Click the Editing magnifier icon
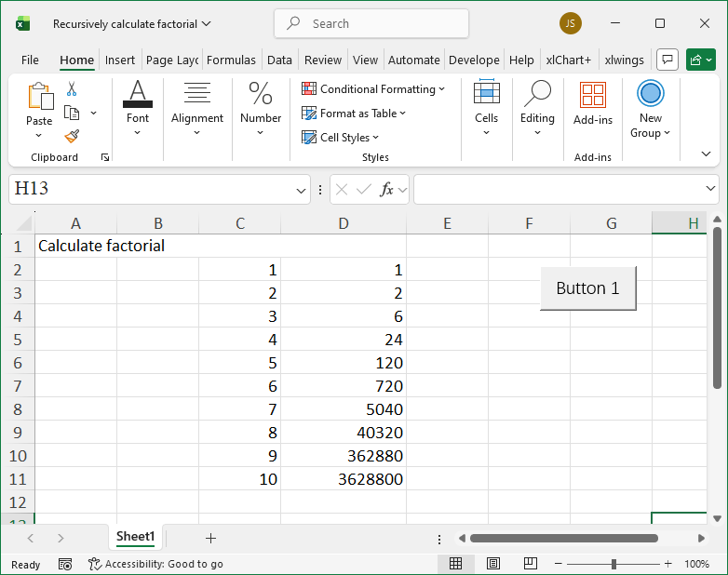728x575 pixels. click(537, 94)
